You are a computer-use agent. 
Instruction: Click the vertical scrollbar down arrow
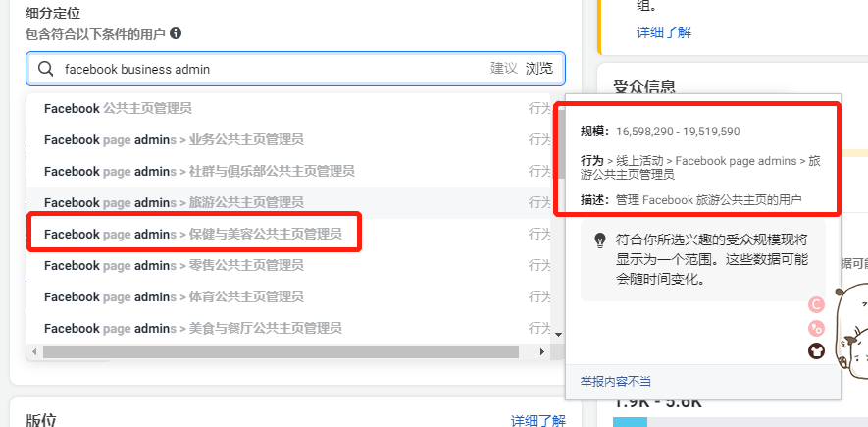click(558, 335)
